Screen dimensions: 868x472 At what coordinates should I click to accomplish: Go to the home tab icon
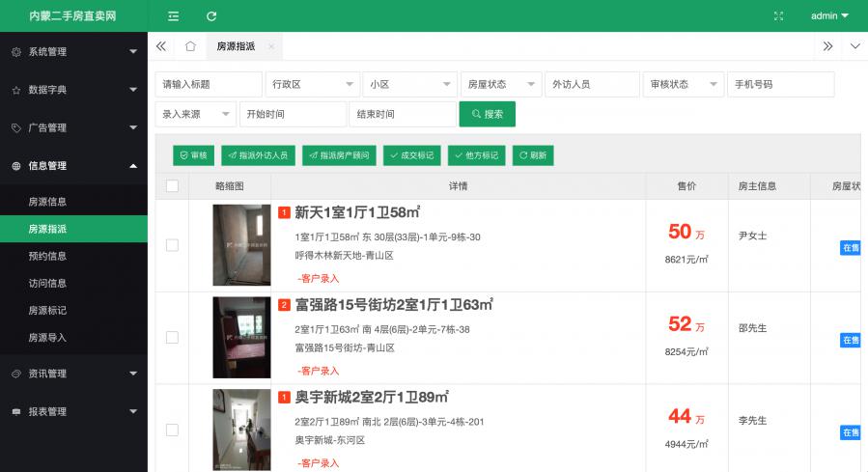coord(190,46)
